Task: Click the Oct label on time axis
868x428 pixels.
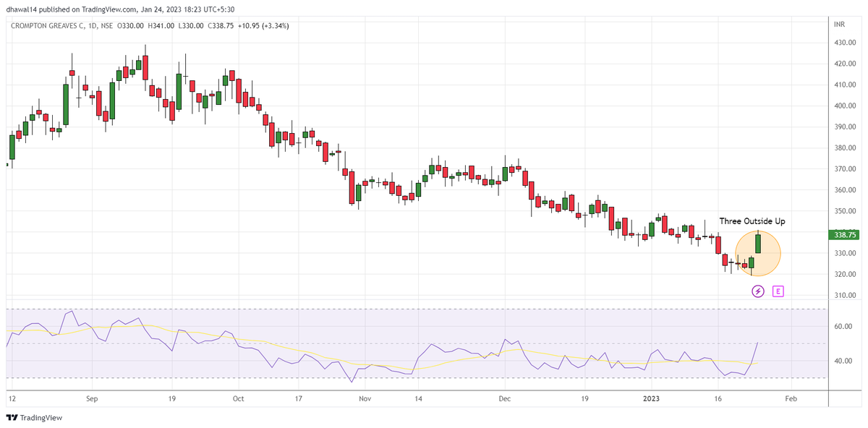Action: point(239,398)
